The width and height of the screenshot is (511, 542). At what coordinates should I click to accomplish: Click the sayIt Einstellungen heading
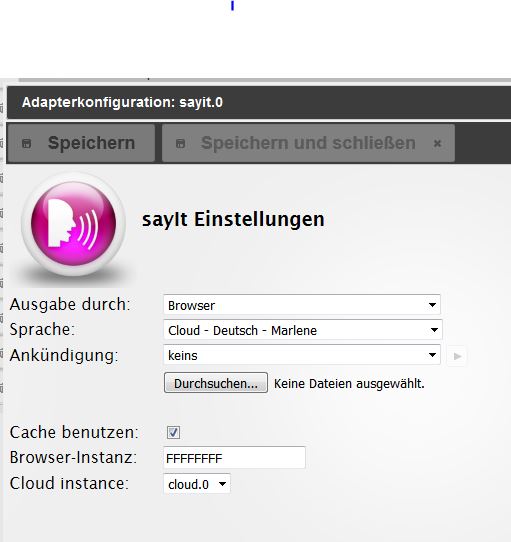click(x=233, y=219)
